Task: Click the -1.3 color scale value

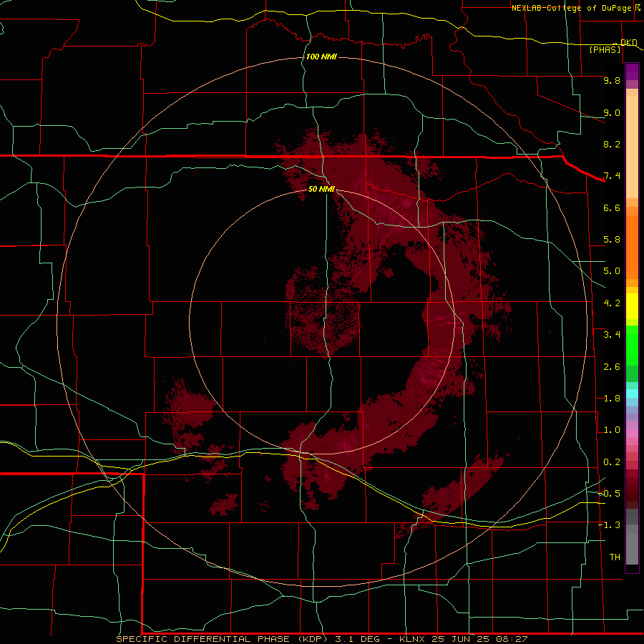Action: coord(610,525)
